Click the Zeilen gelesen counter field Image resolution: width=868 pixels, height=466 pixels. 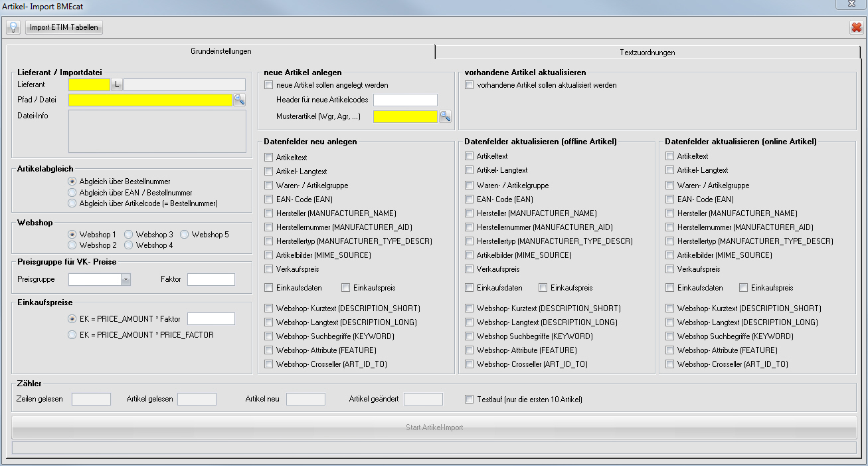tap(91, 400)
